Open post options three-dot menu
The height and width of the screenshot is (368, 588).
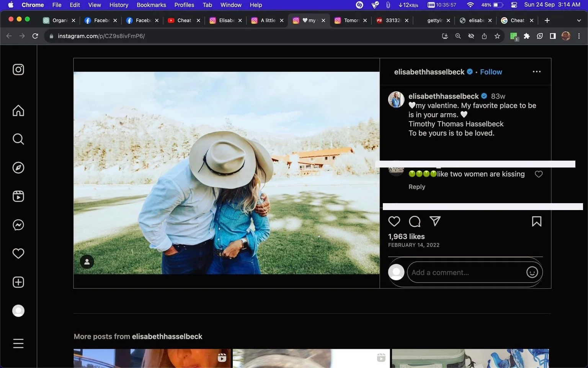[x=537, y=72]
